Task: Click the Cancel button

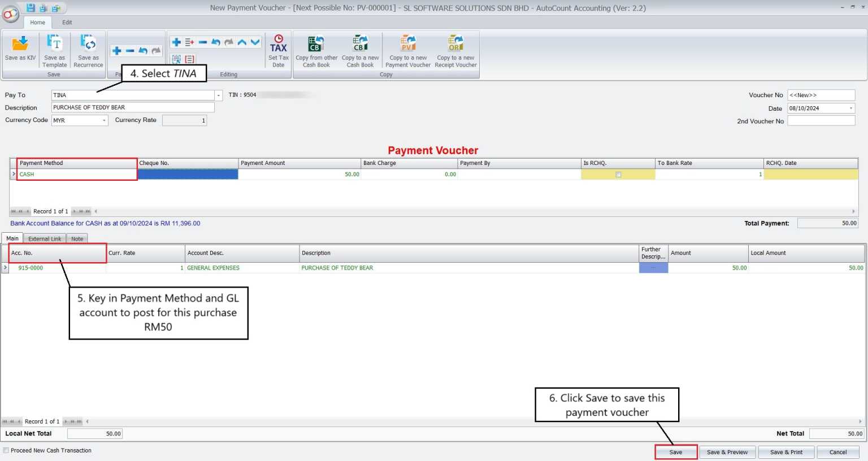Action: tap(838, 452)
